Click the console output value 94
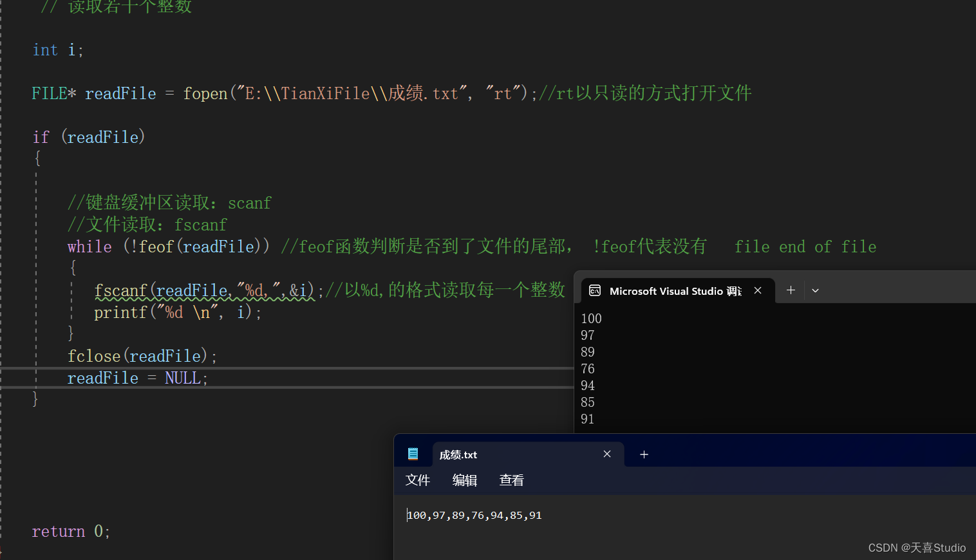The image size is (976, 560). click(x=588, y=386)
